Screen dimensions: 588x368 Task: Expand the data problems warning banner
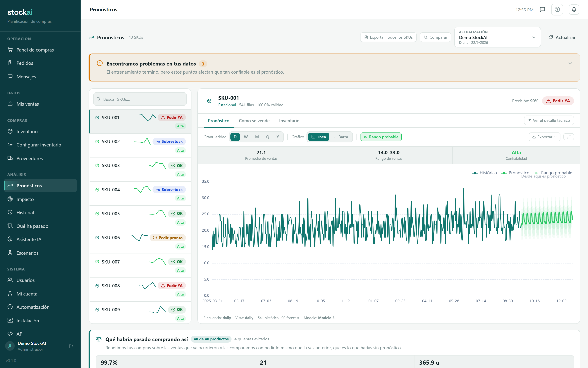tap(570, 63)
